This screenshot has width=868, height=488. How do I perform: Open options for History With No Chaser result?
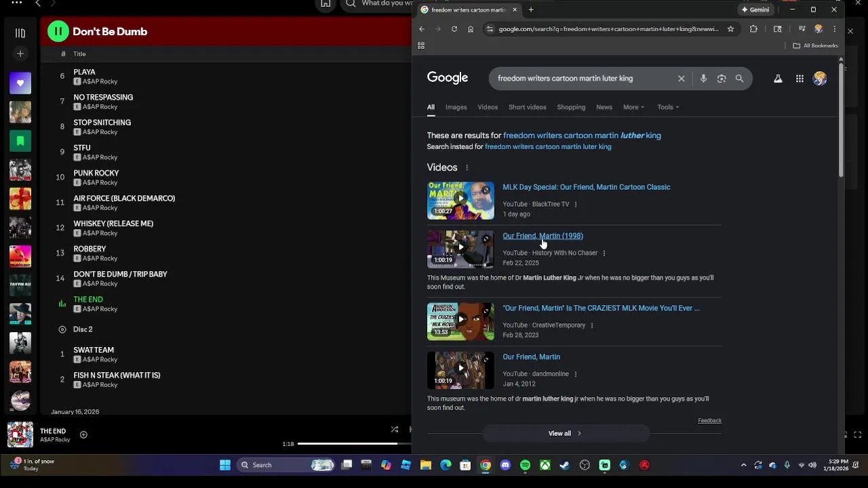pyautogui.click(x=604, y=253)
